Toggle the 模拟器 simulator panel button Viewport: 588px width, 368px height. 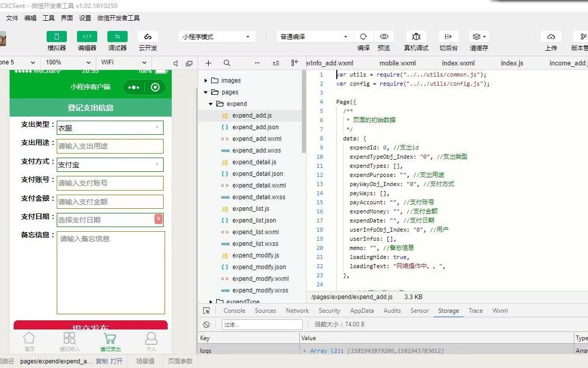point(57,36)
